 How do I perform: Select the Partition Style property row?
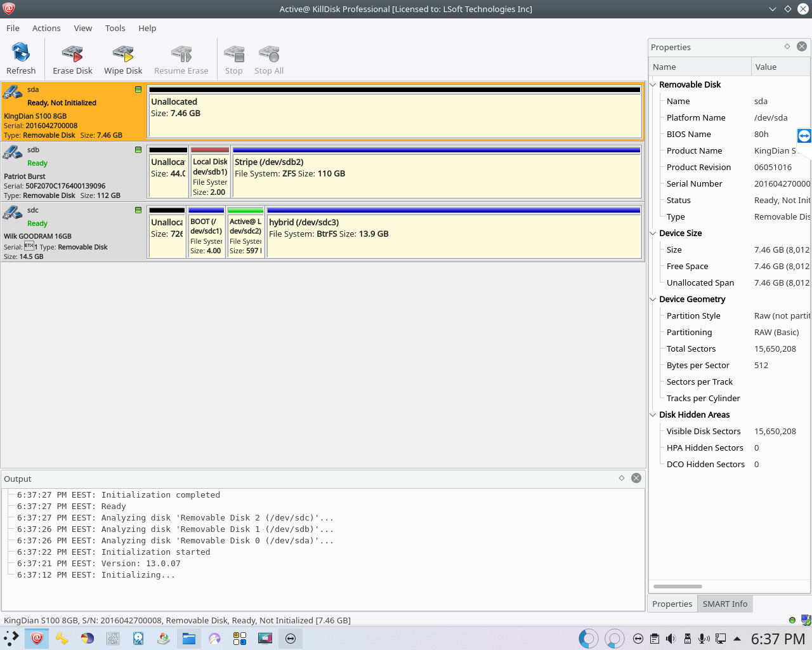coord(730,315)
